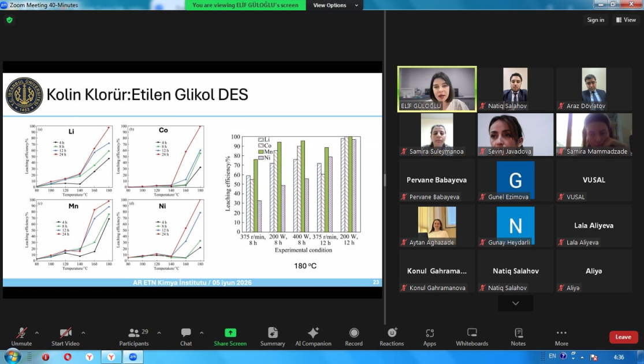Launch AI Companion
644x364 pixels.
[x=314, y=337]
